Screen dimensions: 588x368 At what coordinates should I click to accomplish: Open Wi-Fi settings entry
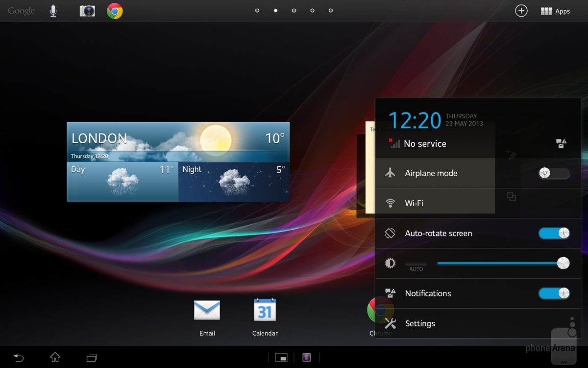[414, 203]
